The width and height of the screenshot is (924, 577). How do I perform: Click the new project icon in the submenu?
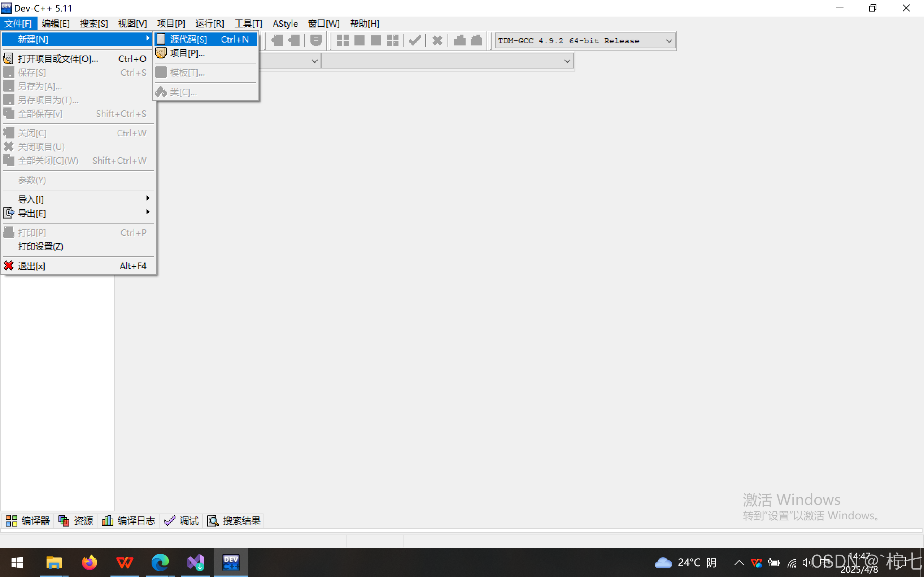tap(161, 53)
